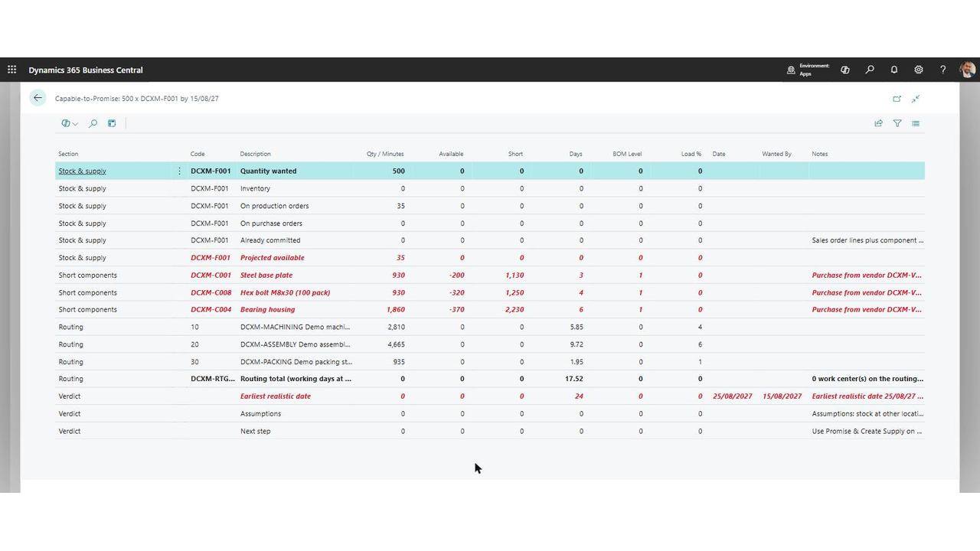The image size is (980, 551).
Task: Select the 'Steel base plate' cell
Action: click(x=266, y=275)
